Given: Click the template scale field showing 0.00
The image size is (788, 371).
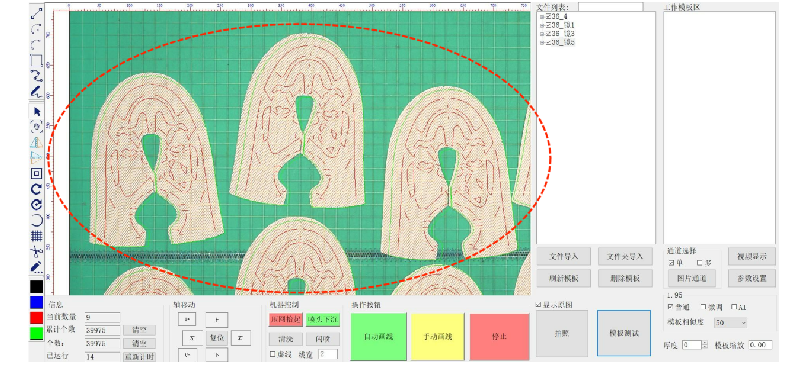Looking at the screenshot, I should [x=760, y=345].
